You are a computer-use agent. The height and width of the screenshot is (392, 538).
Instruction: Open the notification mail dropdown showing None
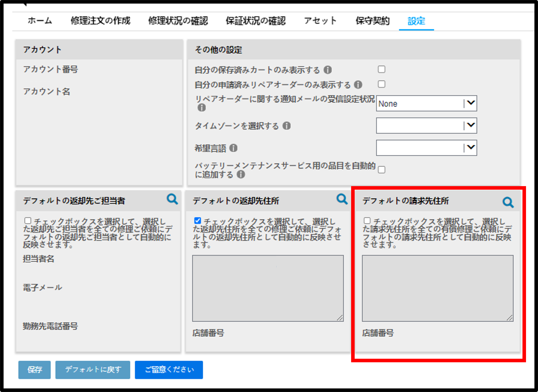coord(427,104)
